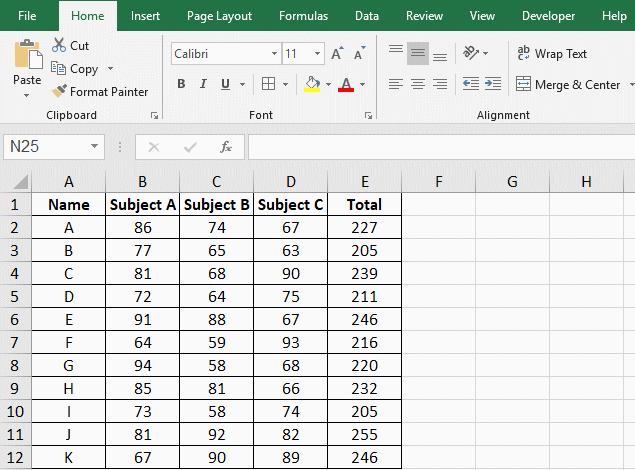This screenshot has width=635, height=470.
Task: Switch to the View tab
Action: pyautogui.click(x=482, y=16)
